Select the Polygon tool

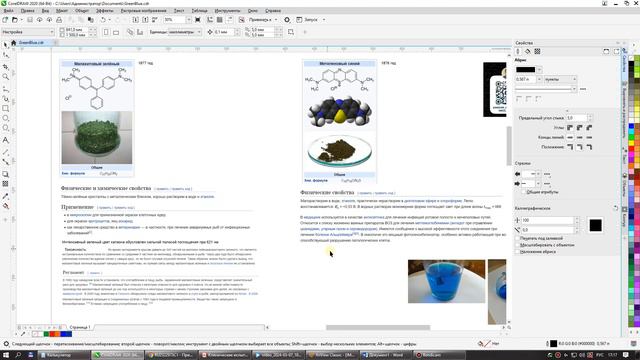(5, 128)
